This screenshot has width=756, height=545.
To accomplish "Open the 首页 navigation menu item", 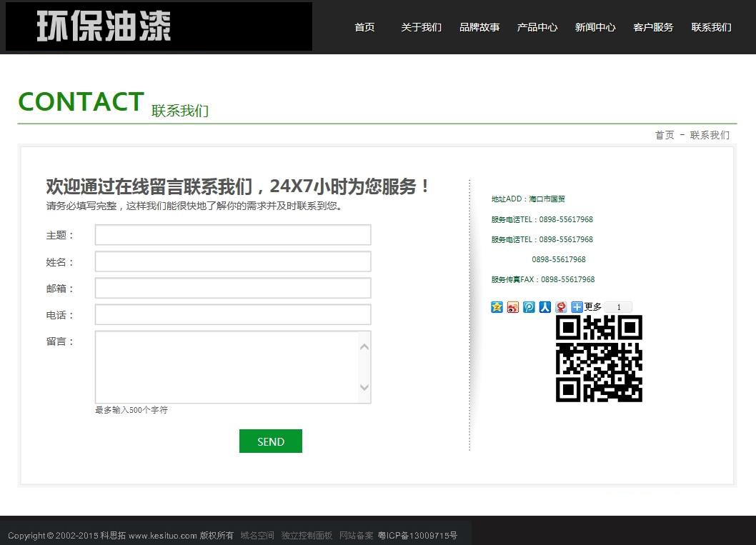I will [364, 27].
